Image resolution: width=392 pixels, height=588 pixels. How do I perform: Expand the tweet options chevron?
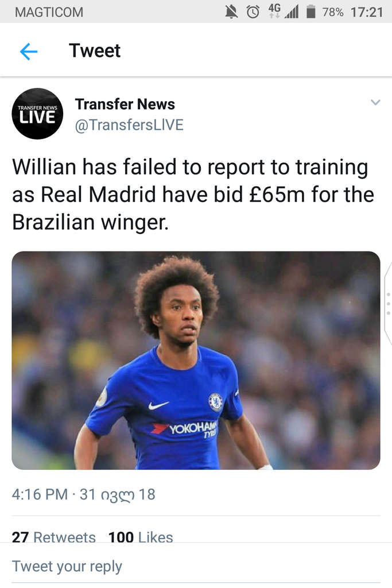375,102
